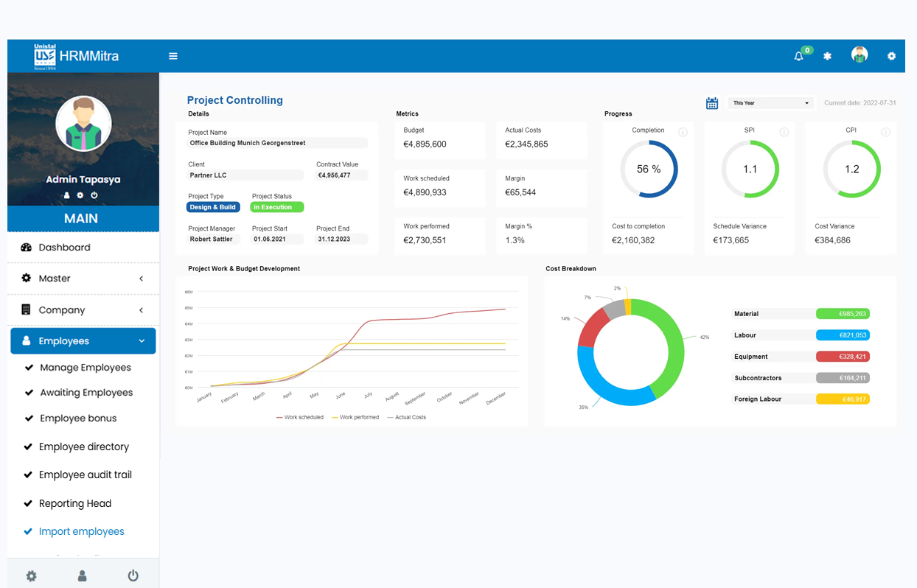Click the Project Name field

pos(278,143)
